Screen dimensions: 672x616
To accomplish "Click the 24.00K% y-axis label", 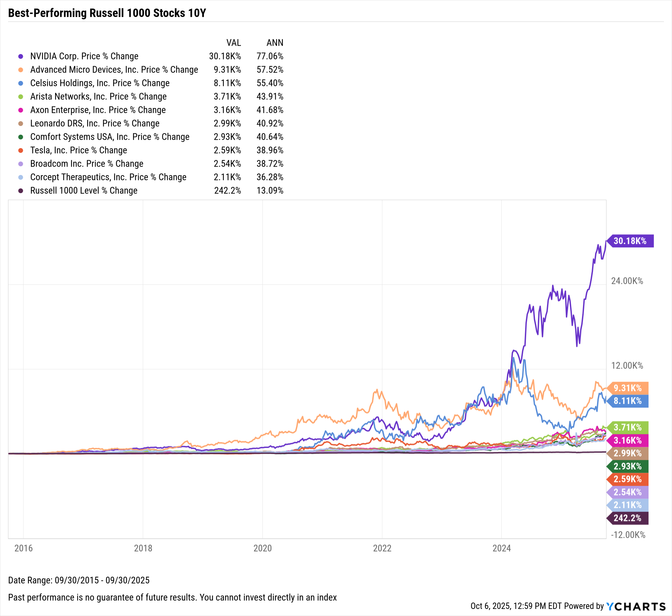I will [x=627, y=281].
